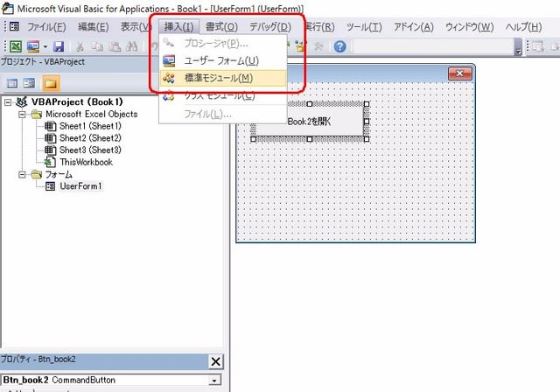Image resolution: width=560 pixels, height=392 pixels.
Task: Open the 表示(V) menu
Action: tap(136, 27)
